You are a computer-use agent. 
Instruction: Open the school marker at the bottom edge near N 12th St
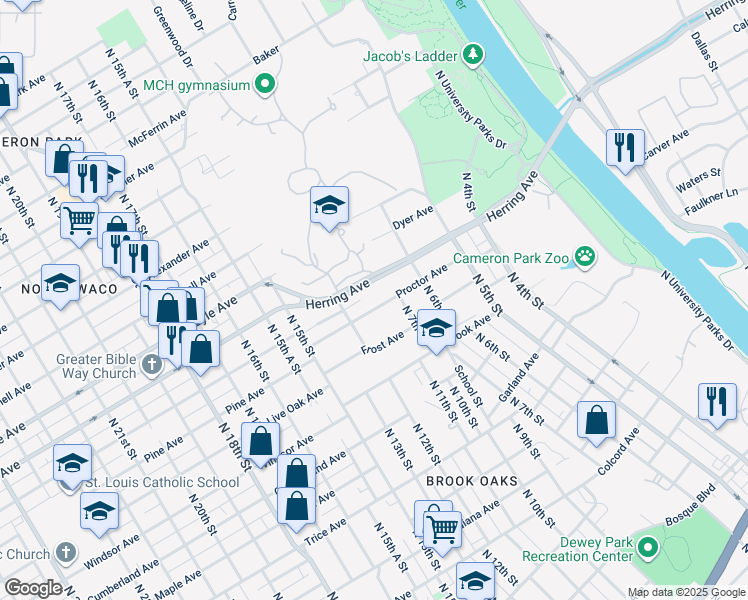[x=475, y=580]
